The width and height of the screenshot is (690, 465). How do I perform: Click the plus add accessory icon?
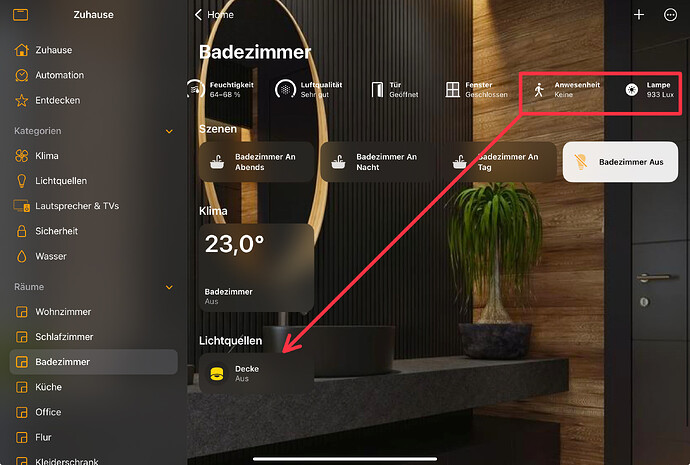click(639, 15)
